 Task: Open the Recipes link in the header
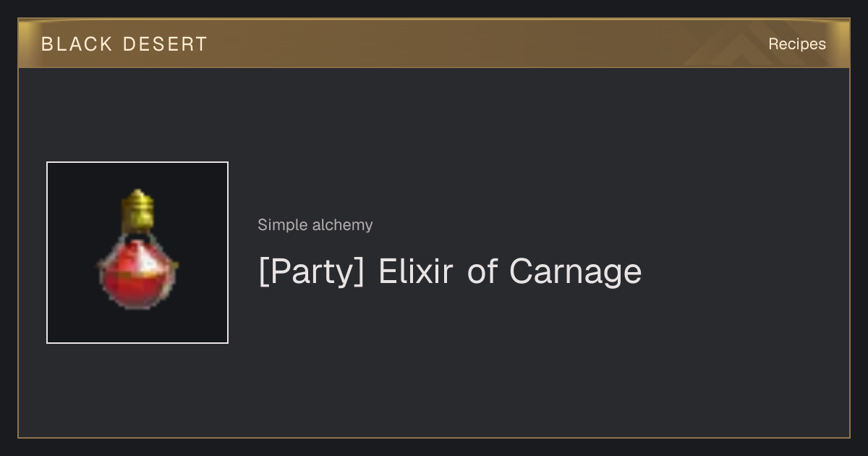point(797,44)
